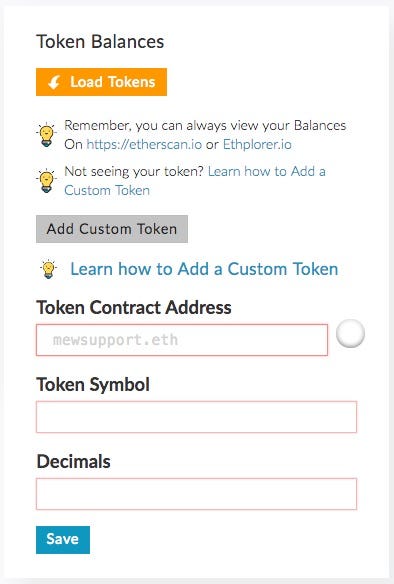Click the Token Symbol label
Screen dimensions: 394x584
93,384
